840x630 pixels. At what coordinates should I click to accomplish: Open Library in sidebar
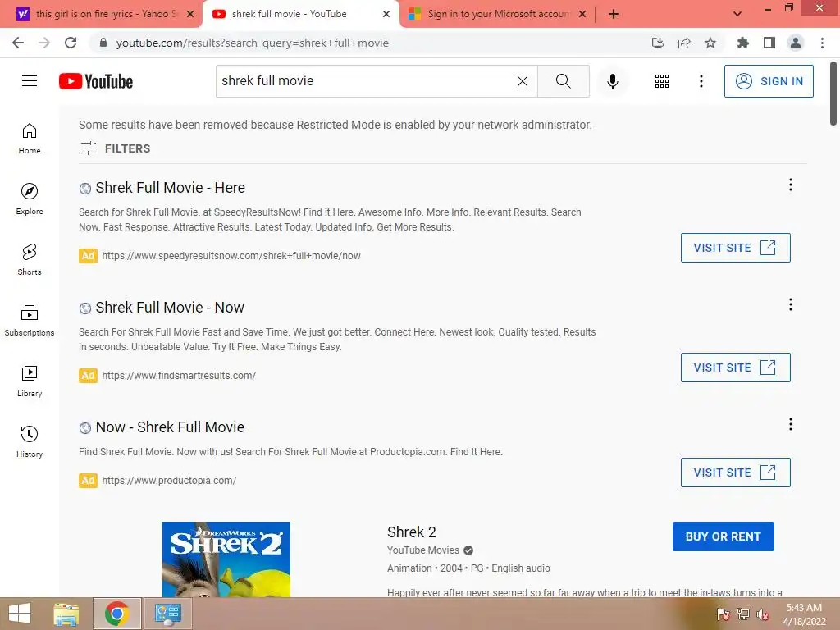click(30, 381)
